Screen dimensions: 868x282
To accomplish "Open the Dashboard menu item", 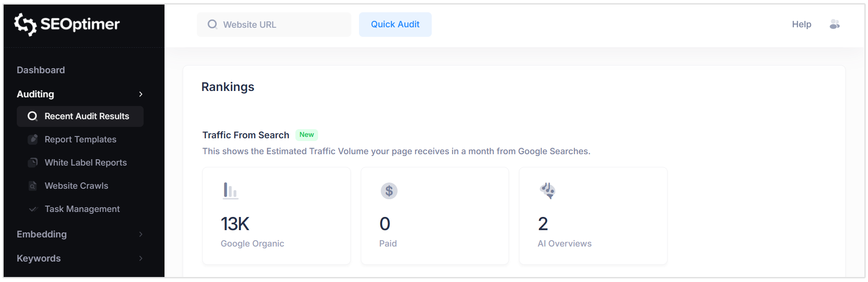I will (x=41, y=70).
